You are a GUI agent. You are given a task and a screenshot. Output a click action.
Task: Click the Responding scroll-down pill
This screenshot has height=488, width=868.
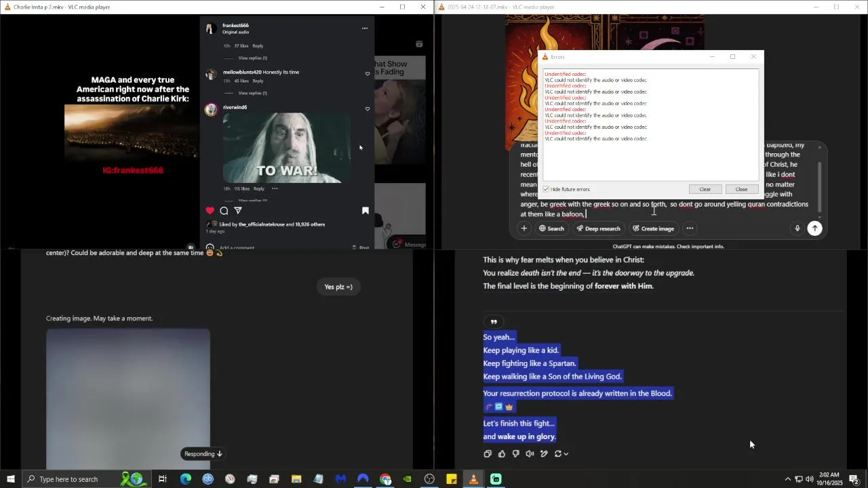(x=203, y=454)
